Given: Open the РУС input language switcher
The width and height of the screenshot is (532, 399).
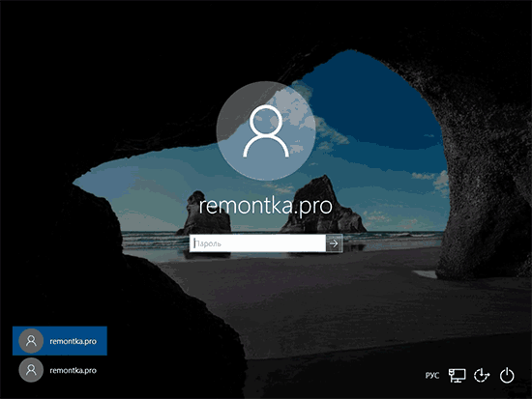Looking at the screenshot, I should click(432, 375).
